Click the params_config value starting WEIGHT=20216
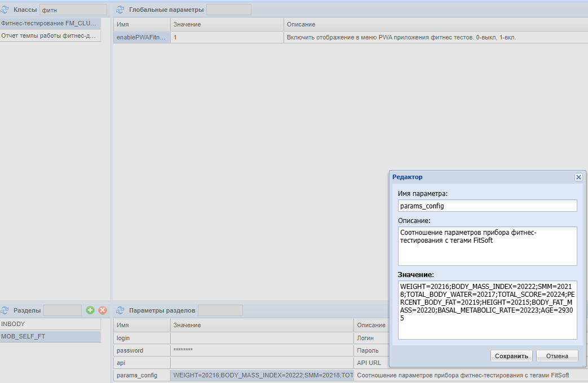This screenshot has width=588, height=383. pyautogui.click(x=262, y=375)
